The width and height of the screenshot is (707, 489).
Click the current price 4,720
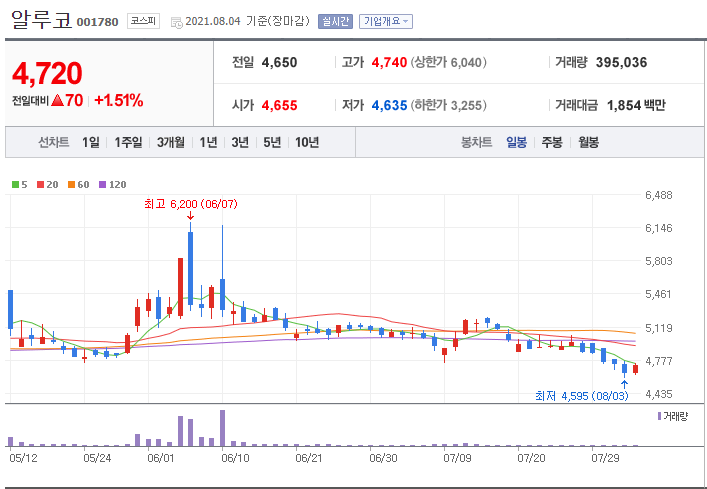[47, 73]
